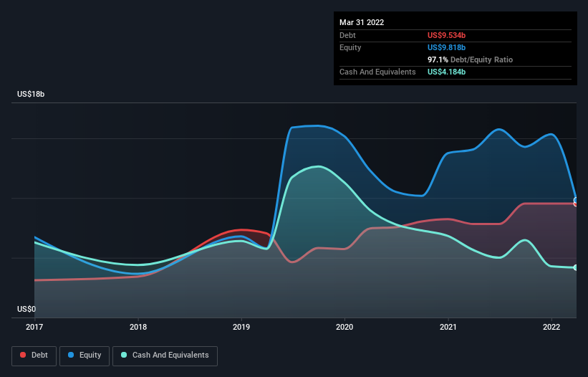Click the US$9.818b equity value
The image size is (588, 377).
(446, 47)
